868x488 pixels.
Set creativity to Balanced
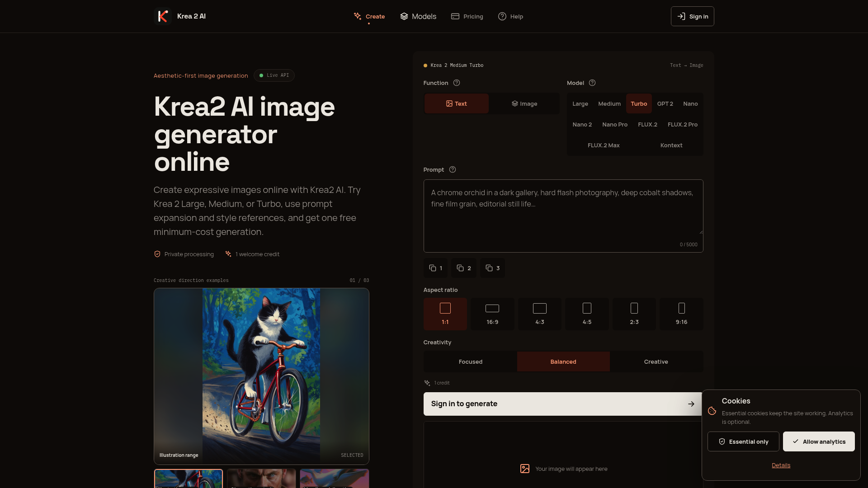(x=563, y=361)
